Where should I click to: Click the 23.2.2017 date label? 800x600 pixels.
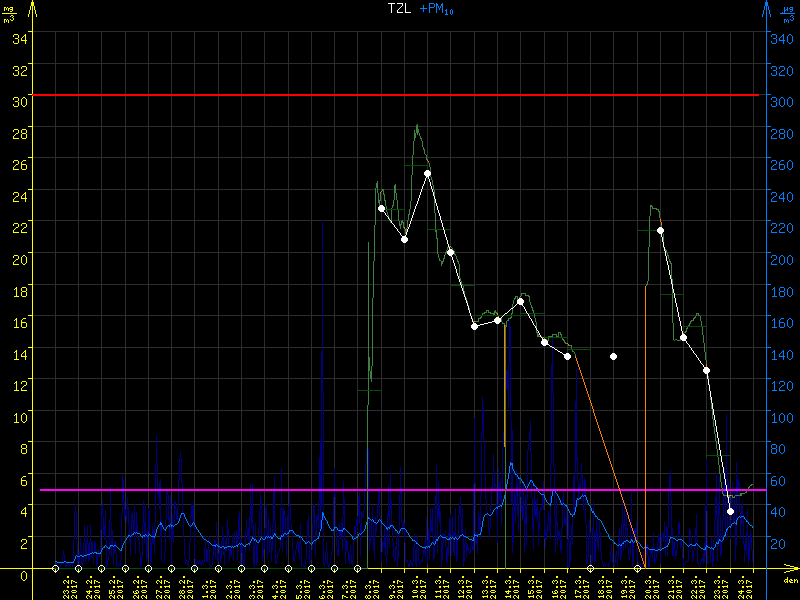[x=68, y=585]
